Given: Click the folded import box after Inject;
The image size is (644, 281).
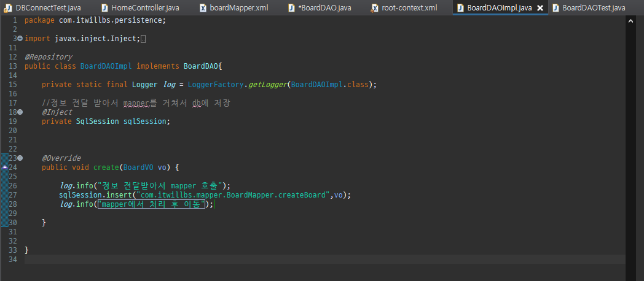Looking at the screenshot, I should point(143,39).
